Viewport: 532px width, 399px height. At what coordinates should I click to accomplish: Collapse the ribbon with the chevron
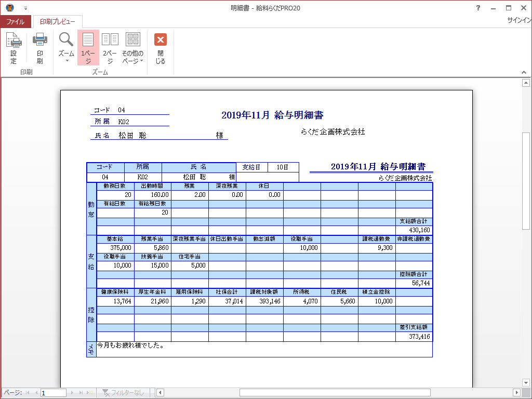click(x=524, y=72)
